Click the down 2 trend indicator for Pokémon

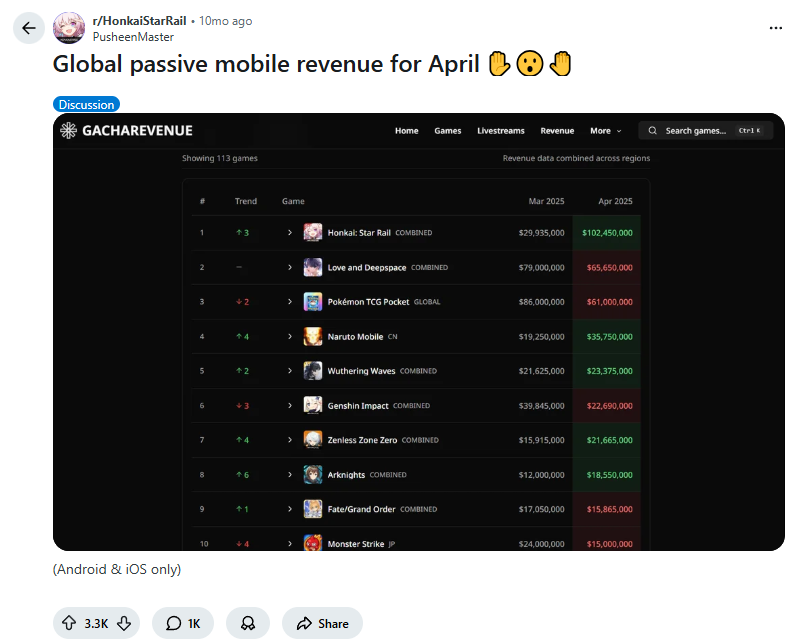tap(242, 302)
